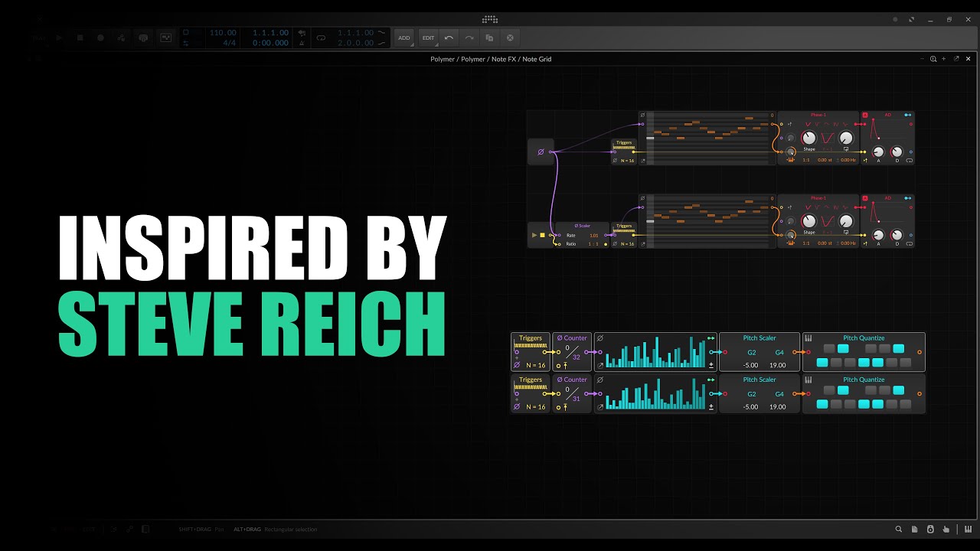Click the 4/4 time signature field
Viewport: 980px width, 551px height.
pos(229,43)
